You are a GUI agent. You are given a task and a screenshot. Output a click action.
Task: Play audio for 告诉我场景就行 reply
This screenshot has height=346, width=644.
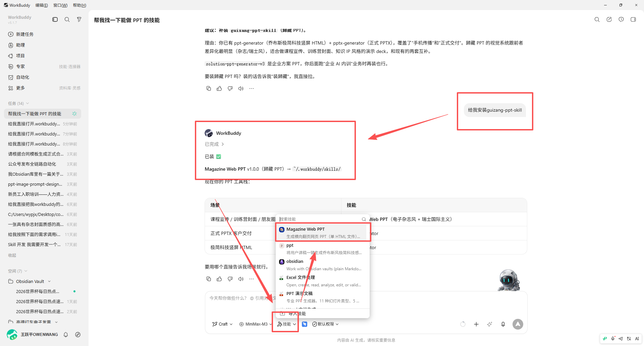coord(241,279)
